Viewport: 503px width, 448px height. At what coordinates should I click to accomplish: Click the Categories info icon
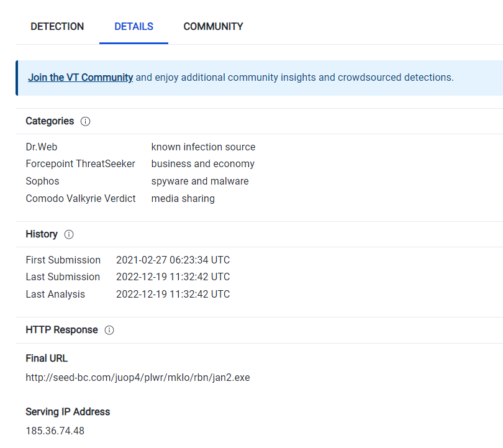85,121
